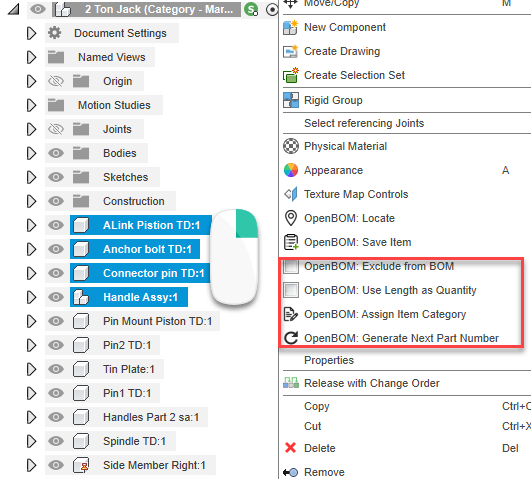Select Pin1 TD:1 in browser
Viewport: 531px width, 479px height.
coord(127,393)
